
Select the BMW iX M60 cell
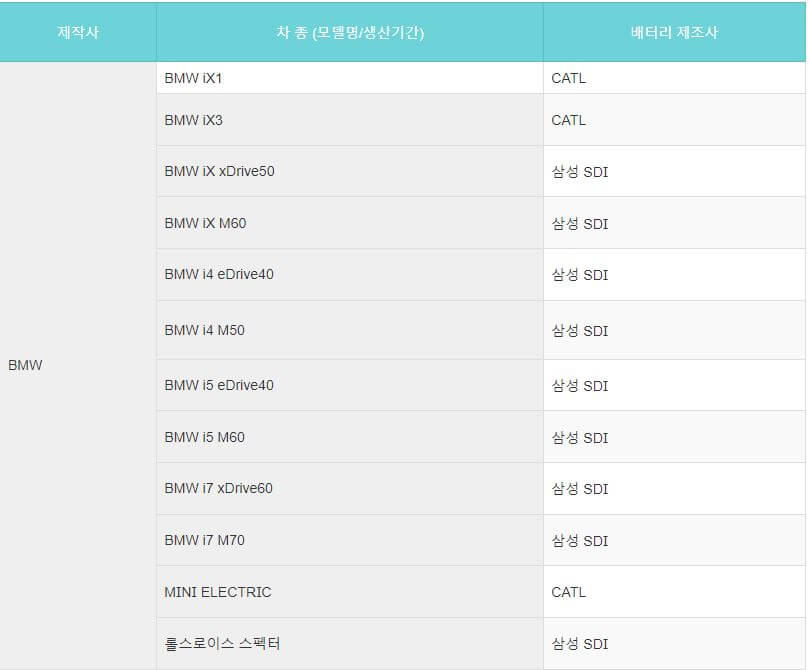350,223
